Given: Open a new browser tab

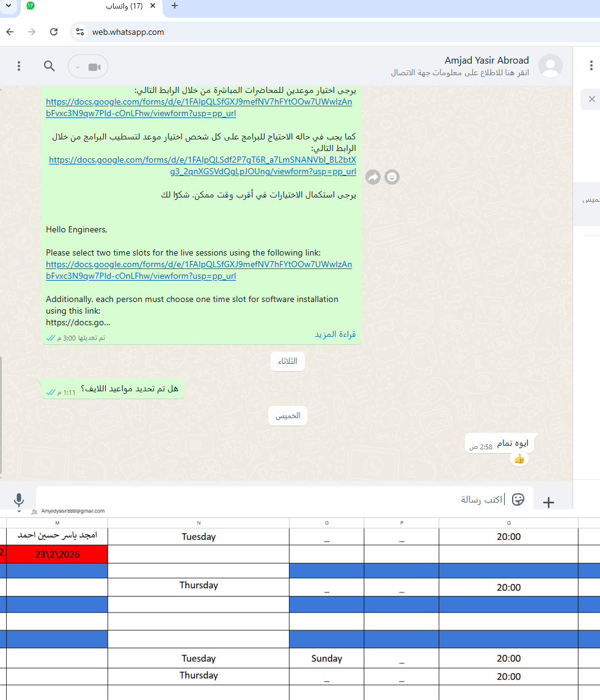Looking at the screenshot, I should [175, 6].
